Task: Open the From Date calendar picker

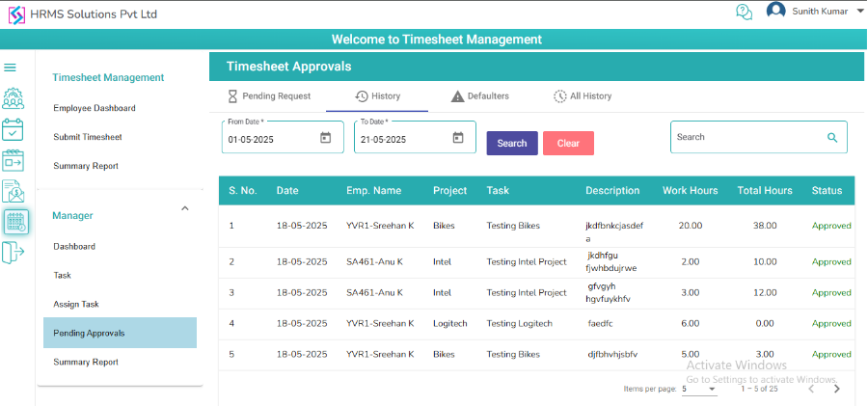Action: coord(325,138)
